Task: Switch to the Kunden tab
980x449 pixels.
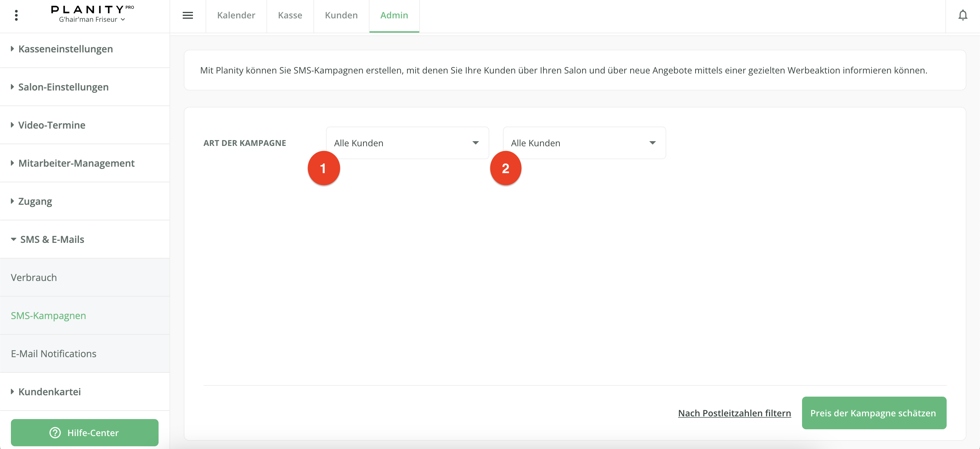Action: pos(341,16)
